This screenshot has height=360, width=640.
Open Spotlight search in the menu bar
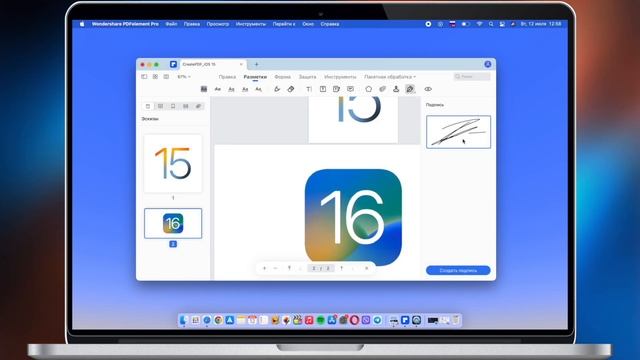[x=491, y=24]
